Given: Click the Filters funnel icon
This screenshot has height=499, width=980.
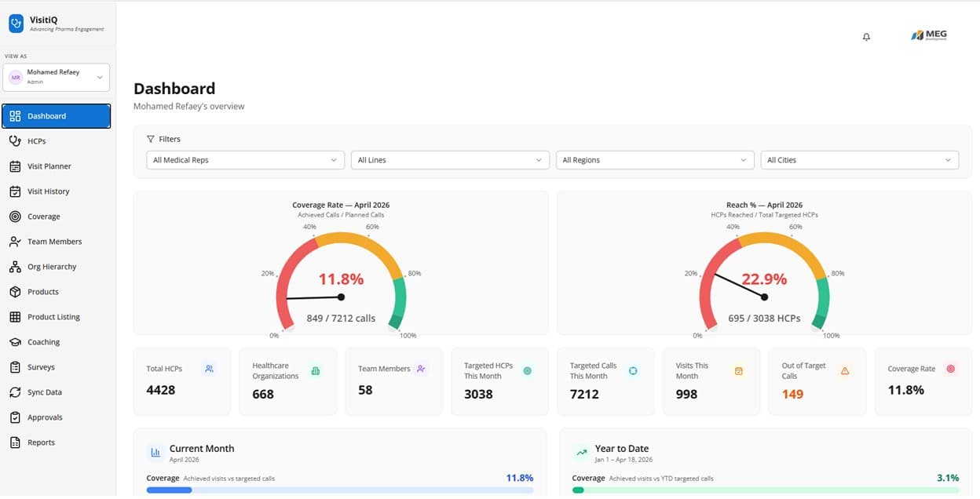Looking at the screenshot, I should 152,139.
